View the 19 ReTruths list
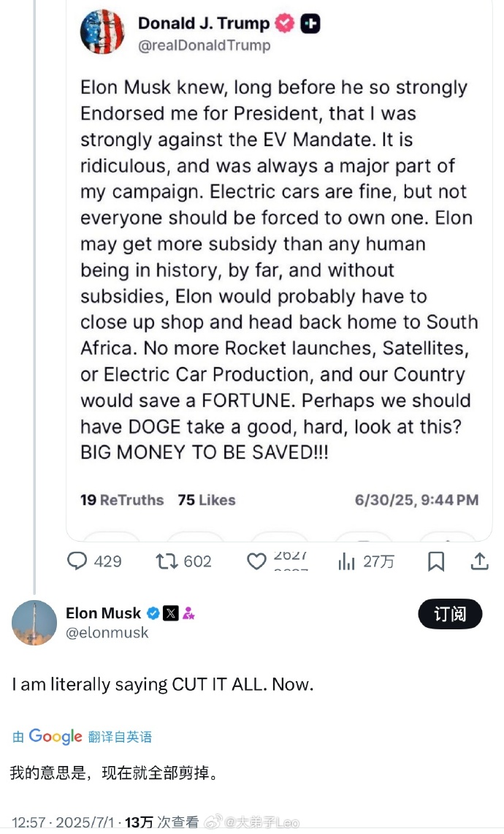The image size is (504, 834). coord(122,500)
